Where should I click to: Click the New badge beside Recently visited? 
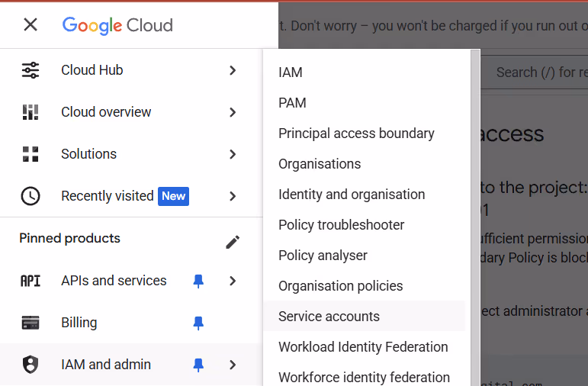(173, 196)
